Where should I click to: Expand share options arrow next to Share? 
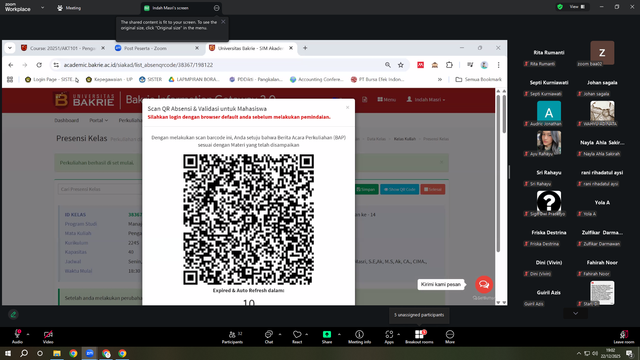(339, 334)
